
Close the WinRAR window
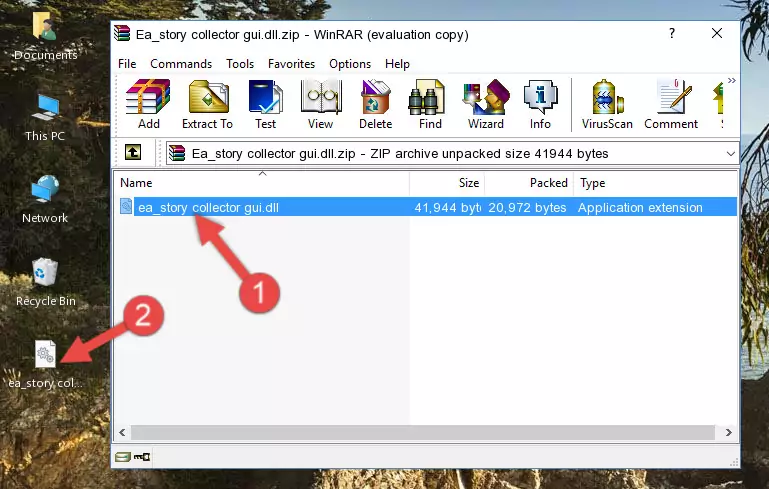[x=717, y=33]
